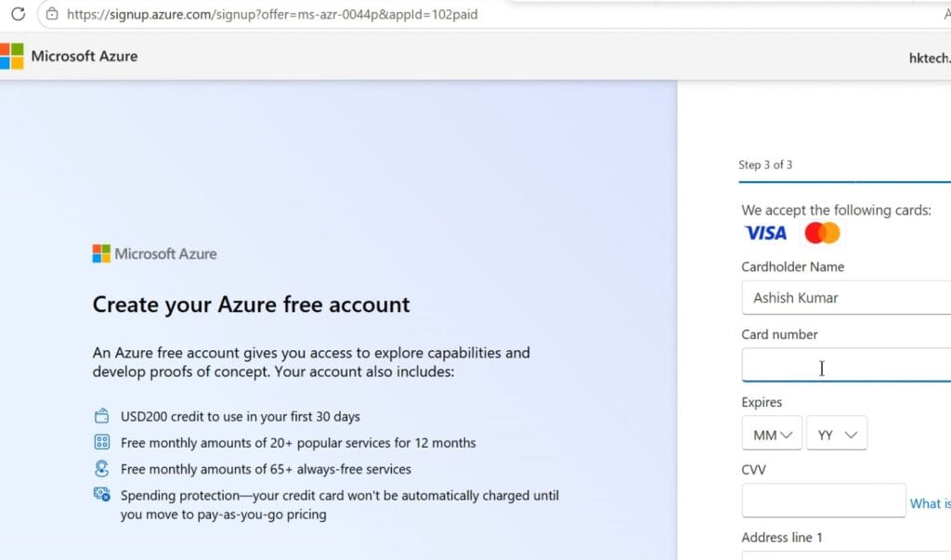The width and height of the screenshot is (951, 560).
Task: Click the signup.azure.com URL address bar
Action: [x=272, y=14]
